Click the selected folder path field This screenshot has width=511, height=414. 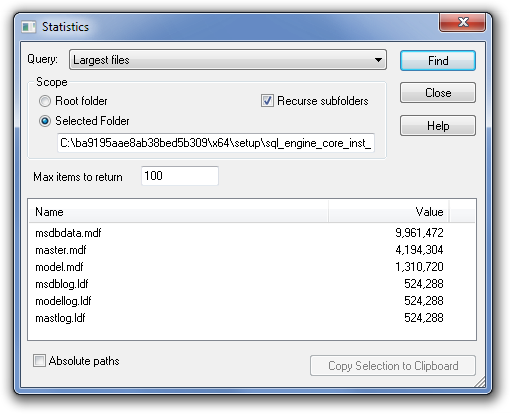tap(216, 143)
